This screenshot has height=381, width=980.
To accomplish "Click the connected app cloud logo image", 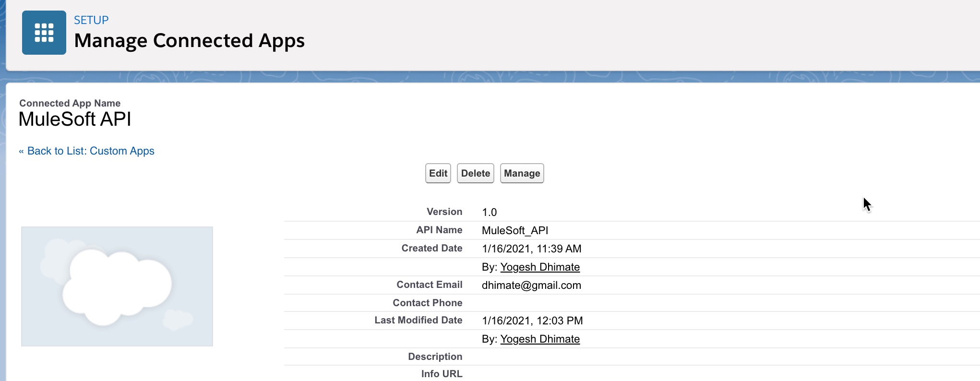I will pos(117,286).
